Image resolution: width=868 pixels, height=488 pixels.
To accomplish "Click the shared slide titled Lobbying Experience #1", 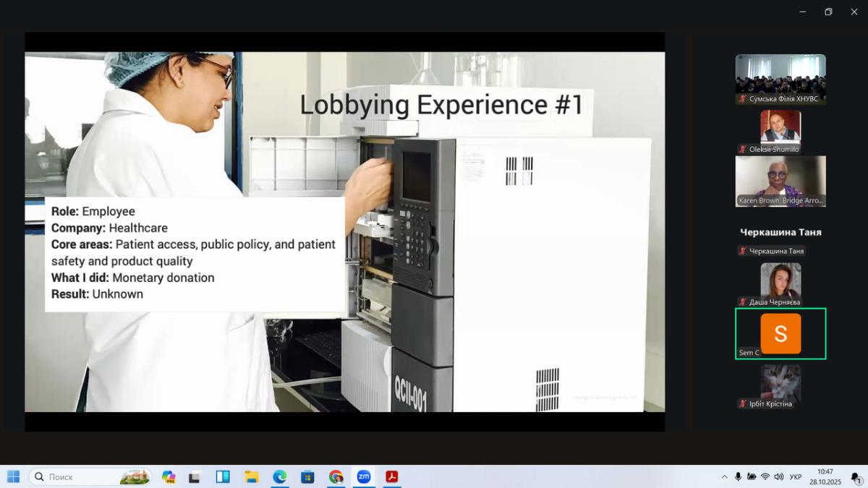I will point(345,232).
